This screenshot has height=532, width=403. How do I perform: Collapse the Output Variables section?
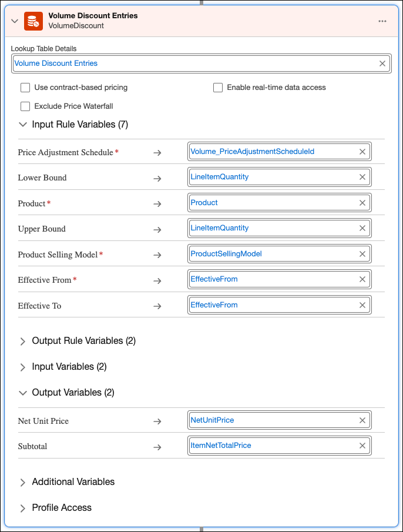click(x=23, y=393)
